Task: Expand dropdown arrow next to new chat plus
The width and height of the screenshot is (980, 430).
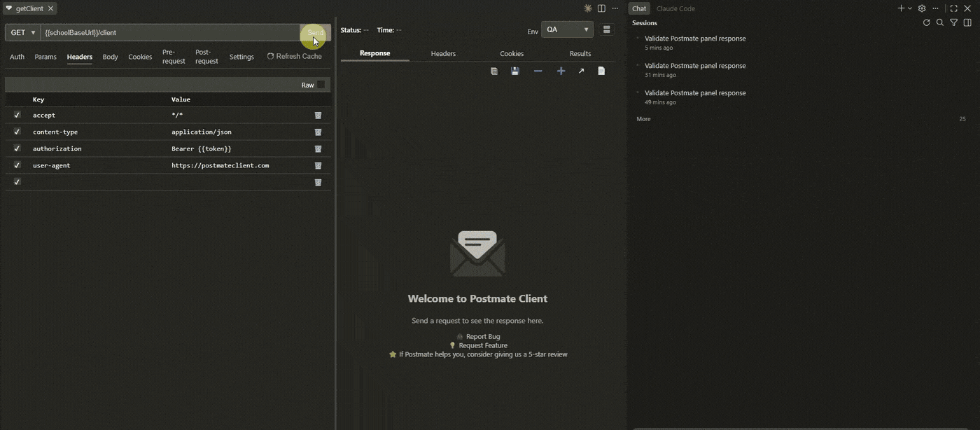Action: coord(910,8)
